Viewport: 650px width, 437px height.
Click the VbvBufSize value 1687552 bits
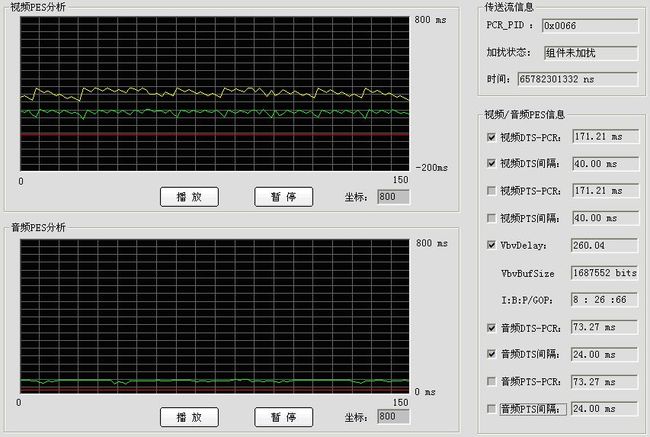(x=604, y=273)
